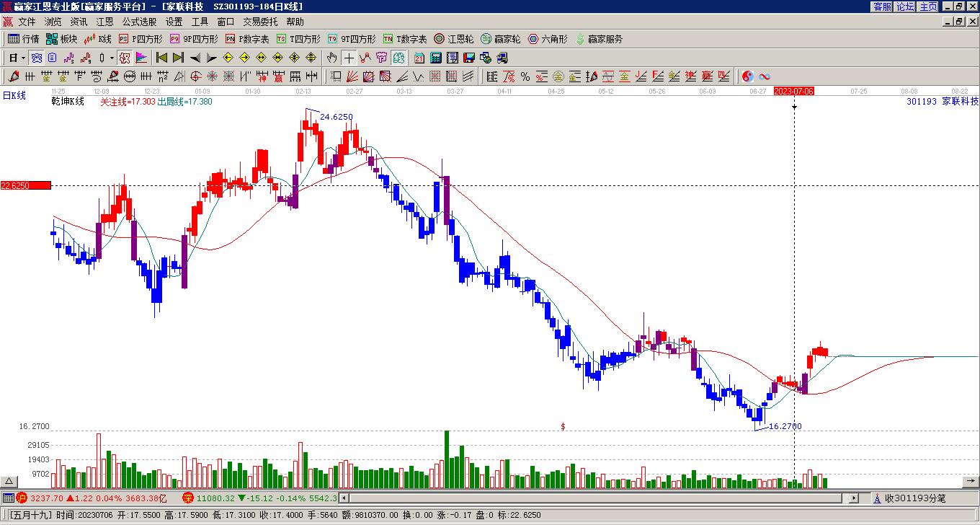Open the T数字表 tool
Screen dimensions: 980x525
coord(405,39)
